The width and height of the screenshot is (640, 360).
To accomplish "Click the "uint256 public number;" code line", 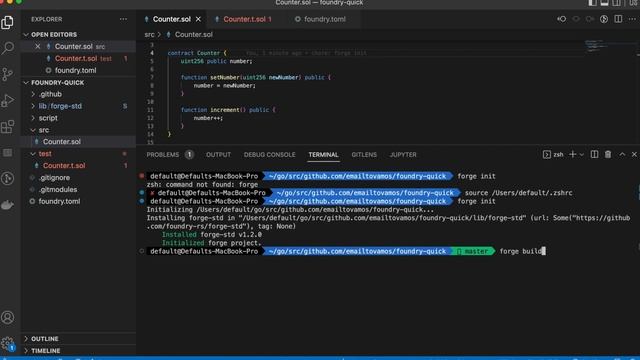I will 216,61.
